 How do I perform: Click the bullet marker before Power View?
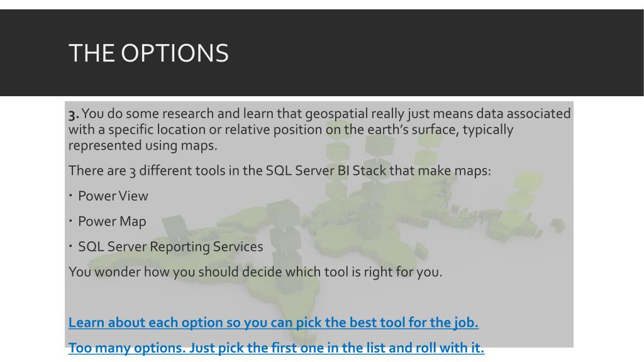70,196
